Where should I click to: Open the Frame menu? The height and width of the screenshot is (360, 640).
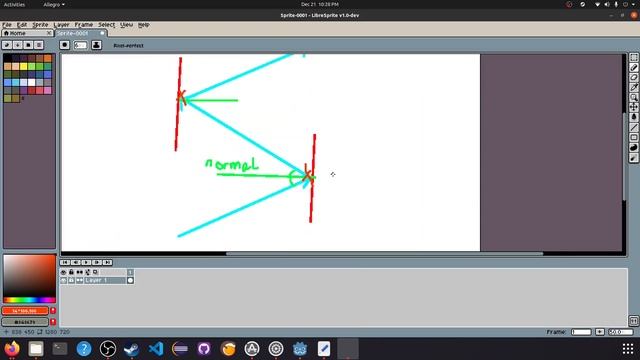84,25
